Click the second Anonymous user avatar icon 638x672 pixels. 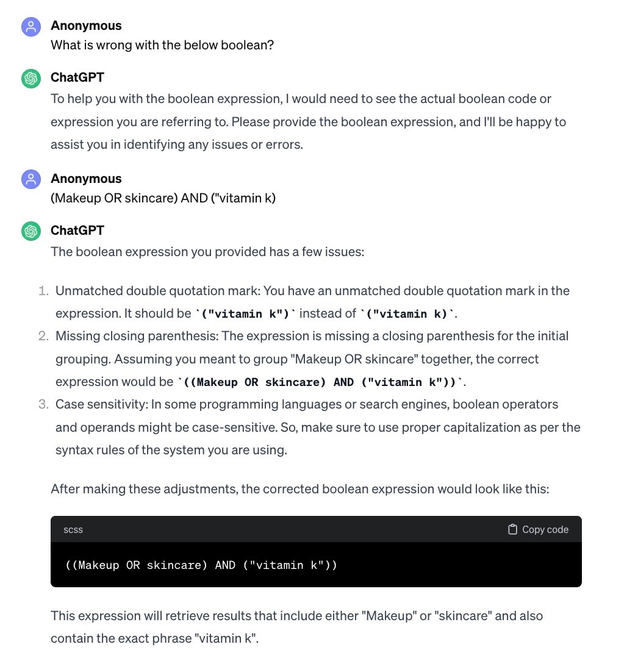pyautogui.click(x=31, y=179)
